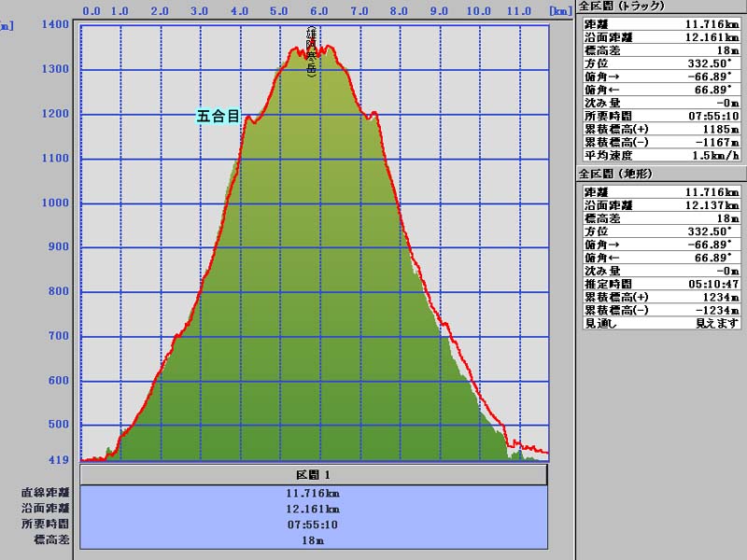
Task: Click the 平均速度 1.5km/h row
Action: 660,155
